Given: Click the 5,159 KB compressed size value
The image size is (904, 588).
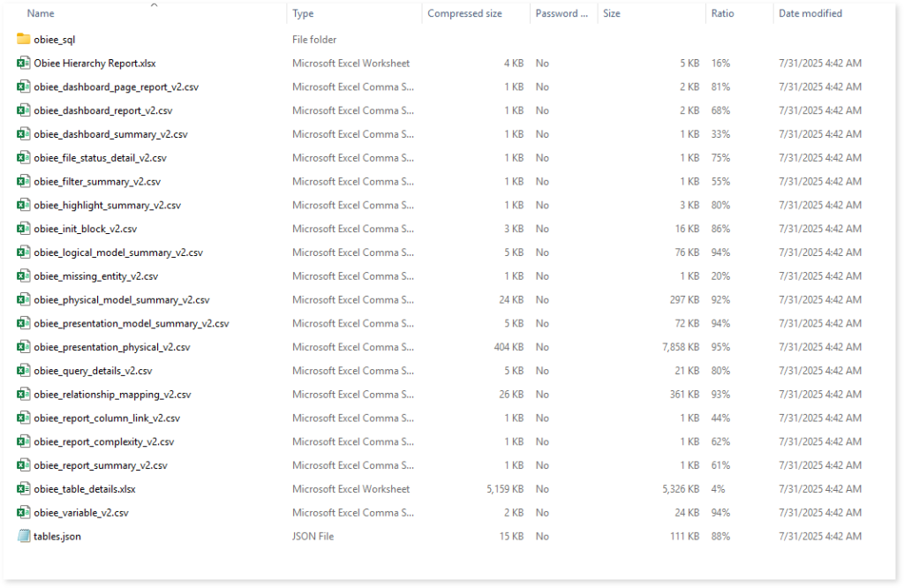Looking at the screenshot, I should click(x=505, y=489).
